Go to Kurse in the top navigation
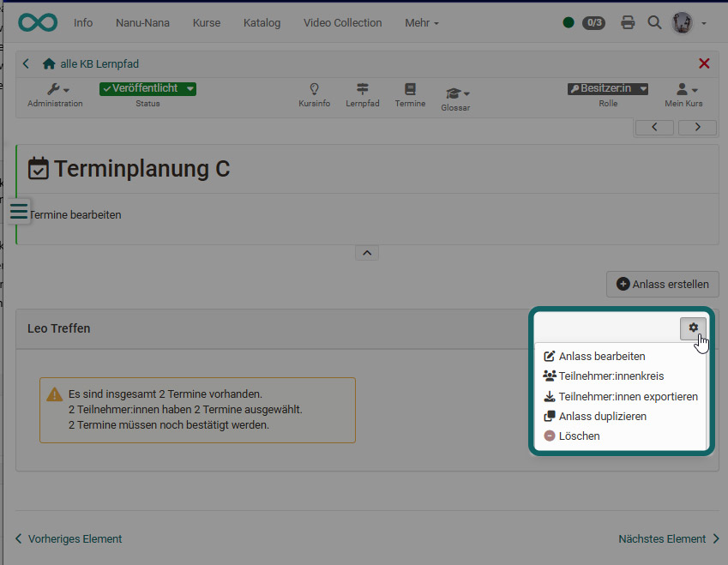 (x=207, y=23)
